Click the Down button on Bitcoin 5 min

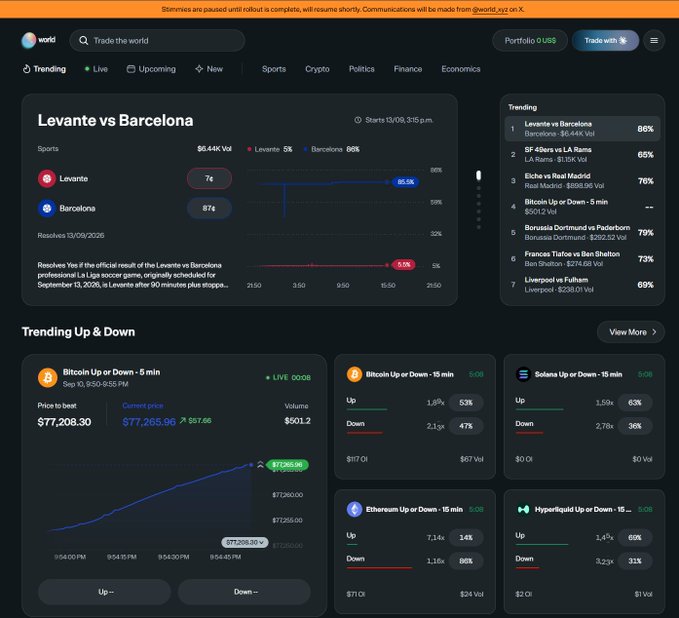[245, 592]
